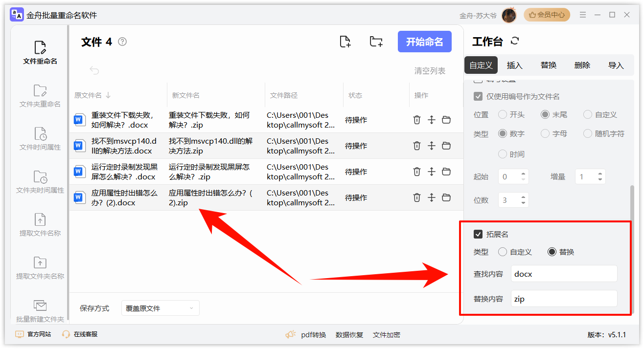This screenshot has height=349, width=644.
Task: Refresh the 工作台 panel
Action: 514,42
